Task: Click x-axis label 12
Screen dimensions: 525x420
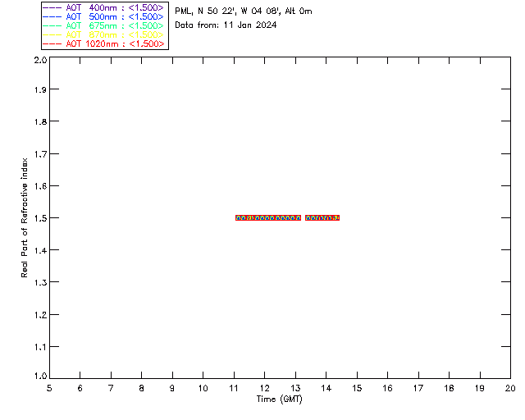Action: point(264,388)
